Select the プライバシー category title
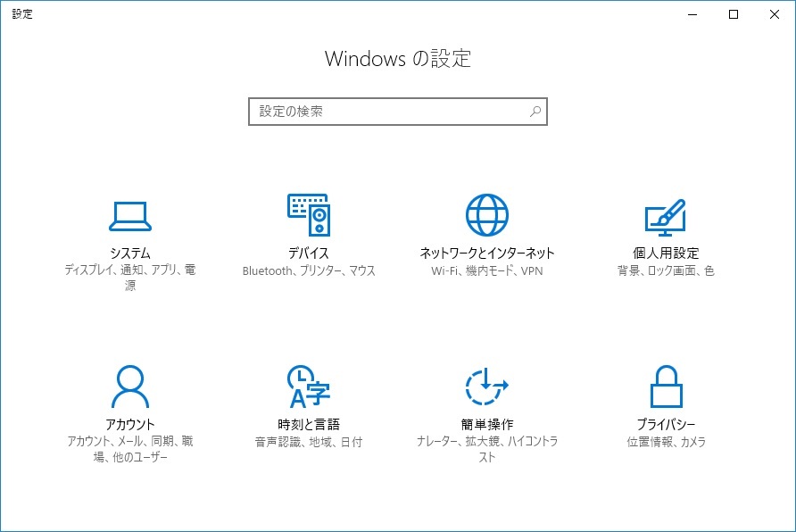Viewport: 796px width, 532px height. point(666,424)
